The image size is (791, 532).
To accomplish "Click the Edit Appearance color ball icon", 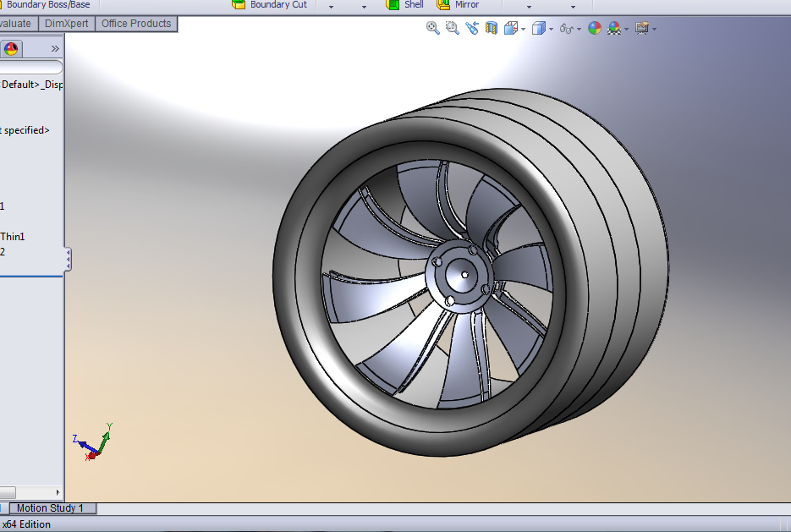I will 595,28.
